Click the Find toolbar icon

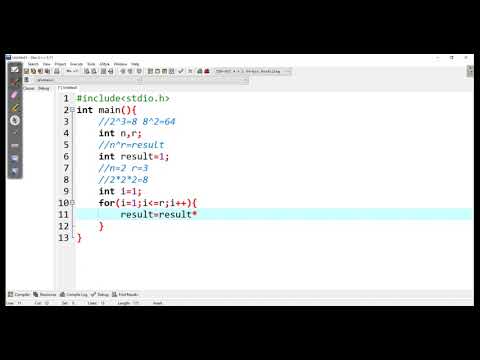pyautogui.click(x=87, y=71)
